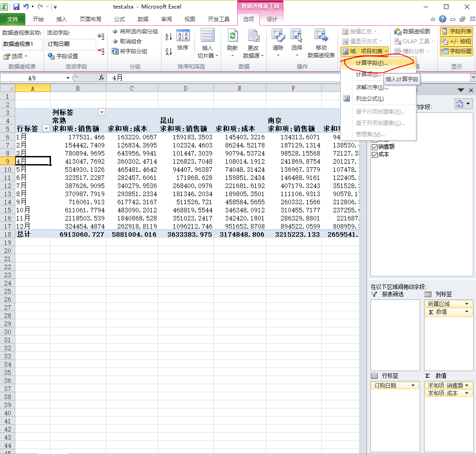Image resolution: width=476 pixels, height=454 pixels.
Task: Click the save icon in the quick access toolbar
Action: pos(16,7)
